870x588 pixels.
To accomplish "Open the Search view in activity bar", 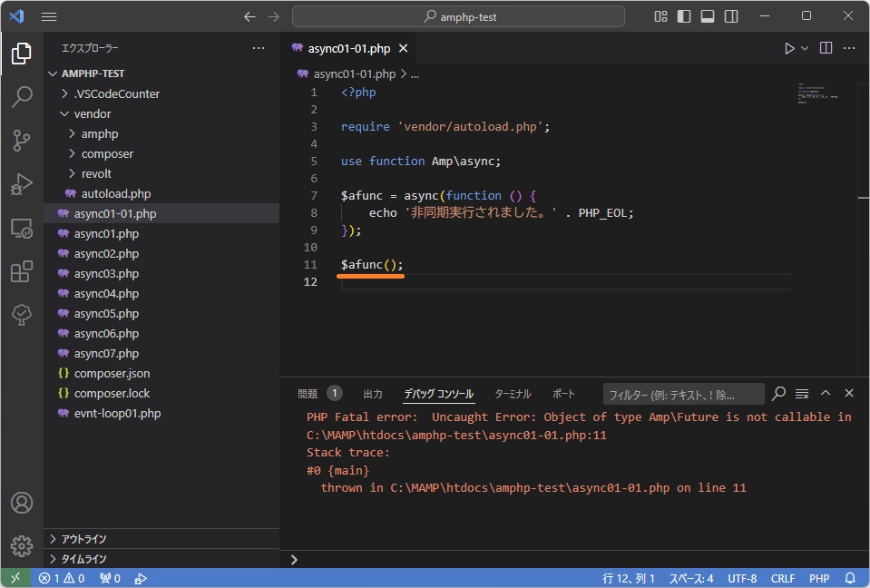I will [22, 96].
